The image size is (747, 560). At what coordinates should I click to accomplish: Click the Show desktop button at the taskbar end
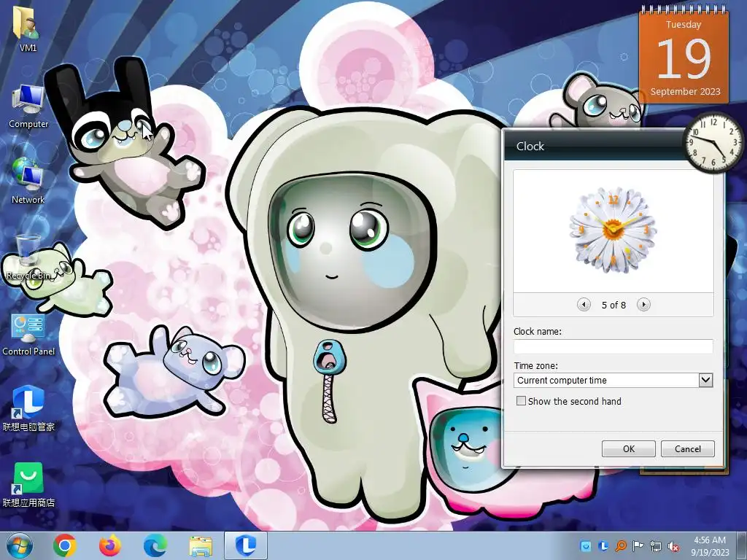tap(741, 545)
